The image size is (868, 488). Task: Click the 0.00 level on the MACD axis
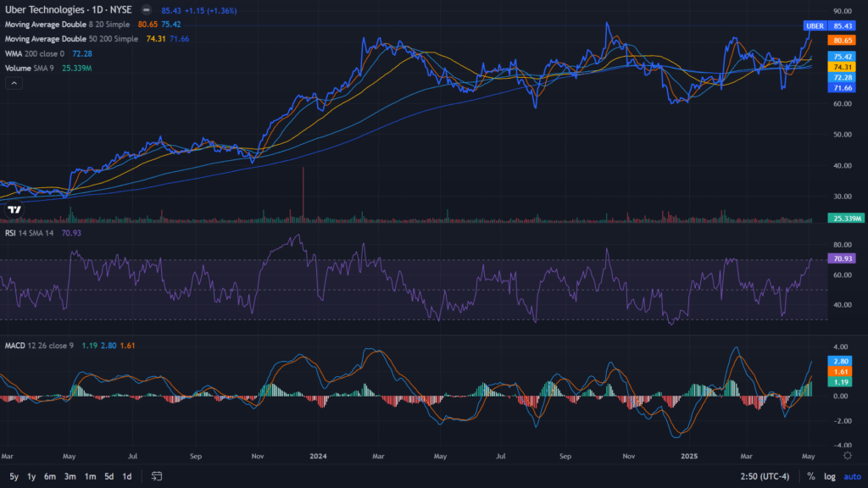point(840,396)
